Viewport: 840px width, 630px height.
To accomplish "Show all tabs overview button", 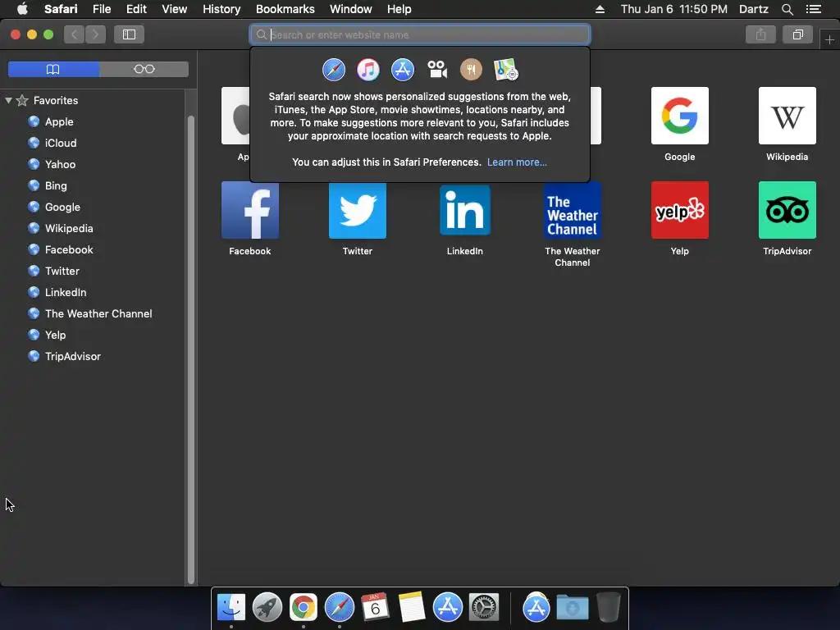I will 797,34.
